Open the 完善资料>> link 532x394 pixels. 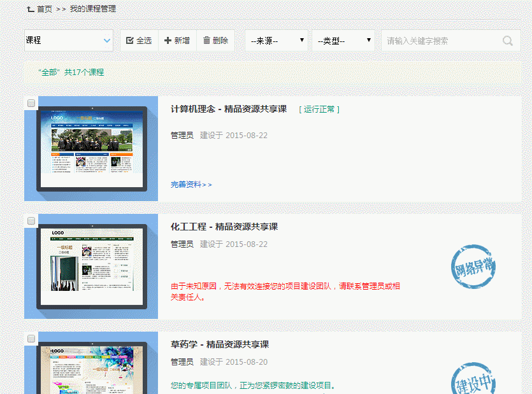[191, 185]
